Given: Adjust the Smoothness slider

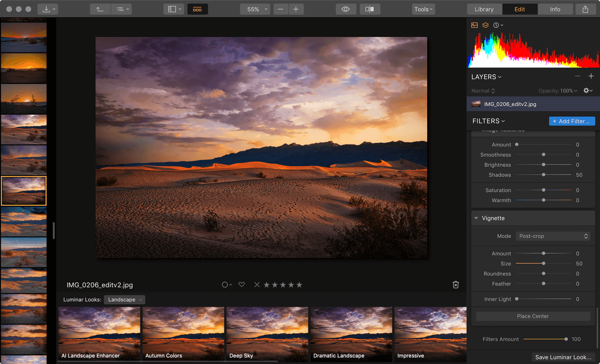Looking at the screenshot, I should click(x=544, y=155).
